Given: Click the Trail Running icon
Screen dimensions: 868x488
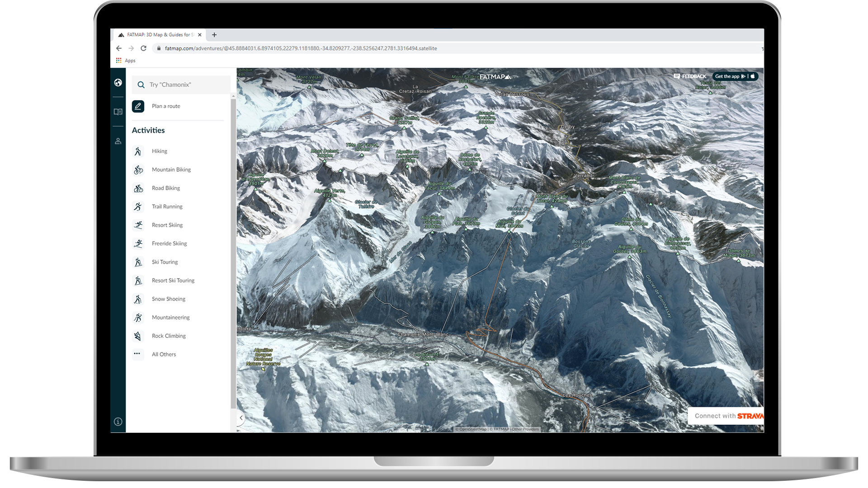Looking at the screenshot, I should point(138,206).
